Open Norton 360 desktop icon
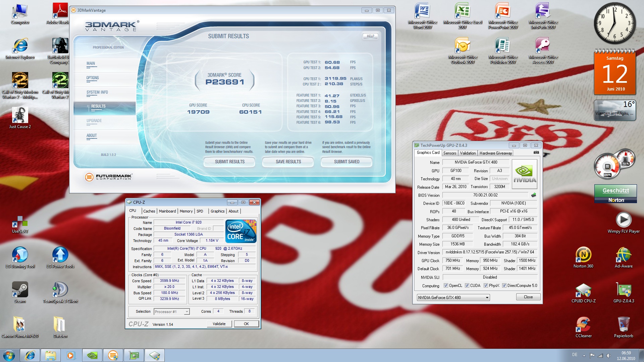Screen dimensions: 644x362 coord(583,257)
